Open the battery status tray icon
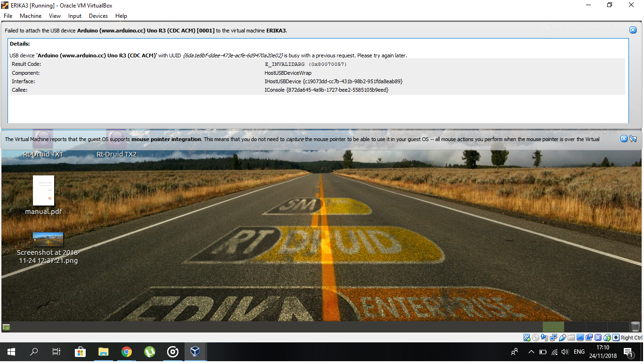This screenshot has height=364, width=644. (x=543, y=352)
